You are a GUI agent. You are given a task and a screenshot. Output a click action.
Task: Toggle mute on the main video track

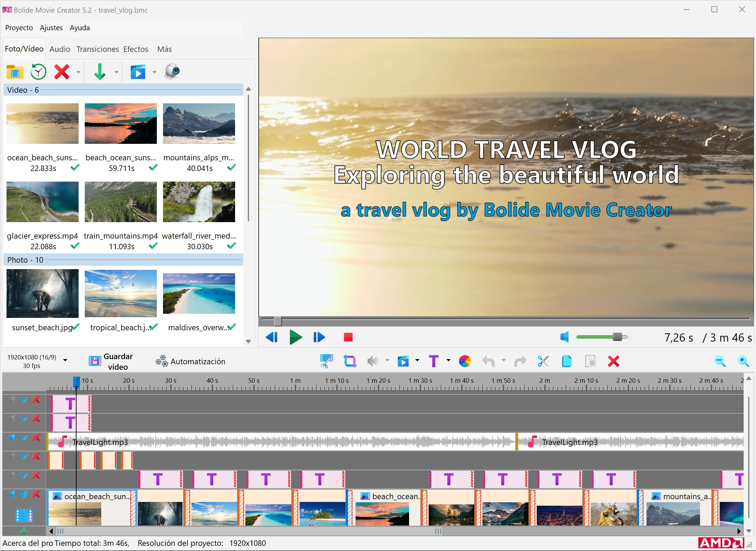coord(12,494)
